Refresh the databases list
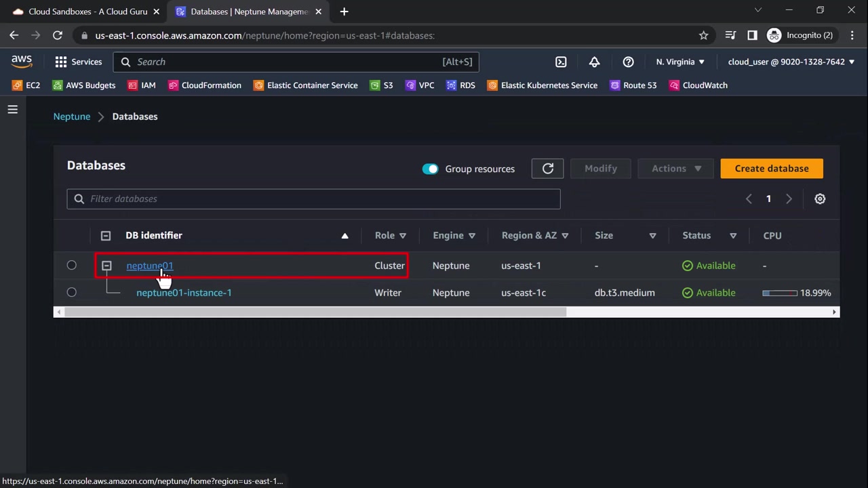This screenshot has width=868, height=488. coord(548,168)
